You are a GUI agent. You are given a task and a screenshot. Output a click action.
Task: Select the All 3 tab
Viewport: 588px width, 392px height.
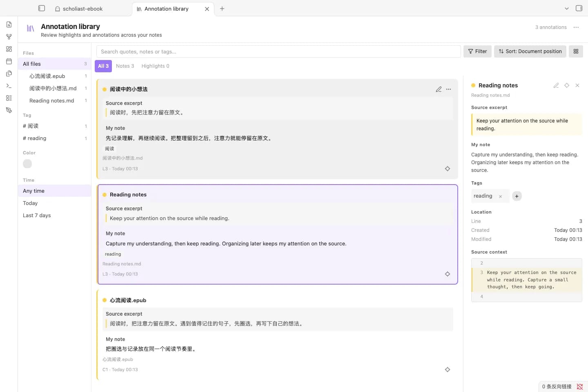coord(103,66)
